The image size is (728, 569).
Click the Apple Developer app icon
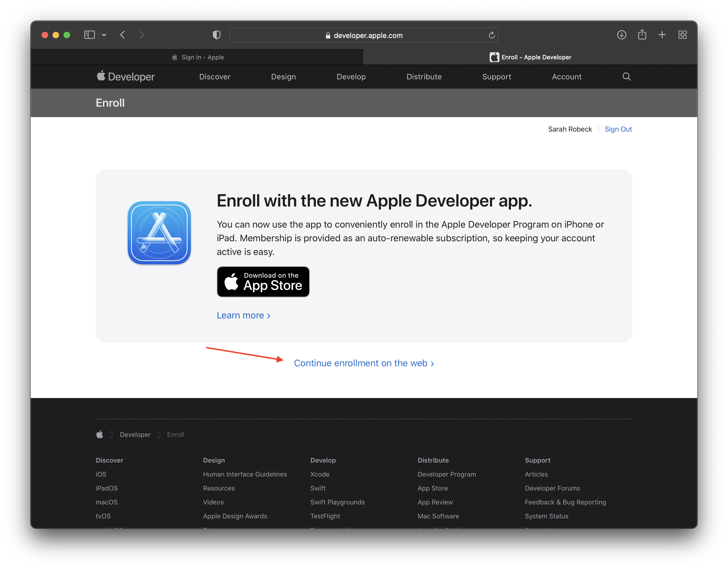(159, 233)
